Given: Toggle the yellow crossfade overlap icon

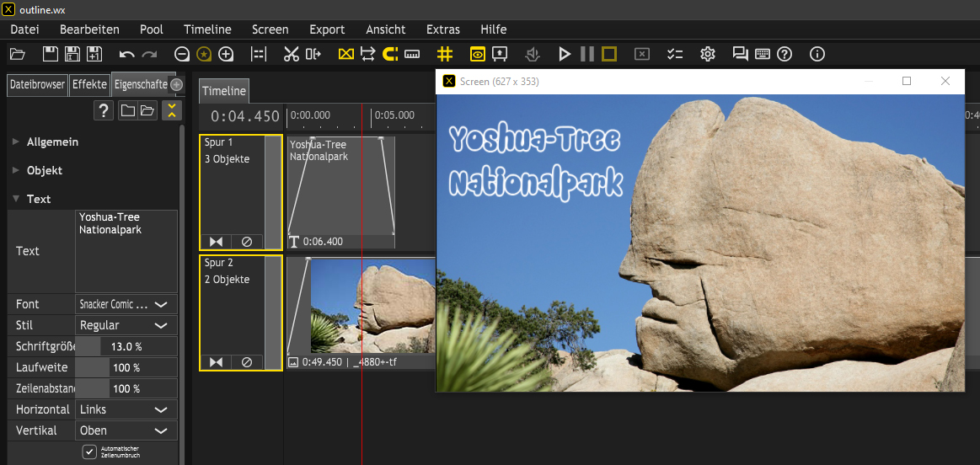Looking at the screenshot, I should tap(345, 55).
